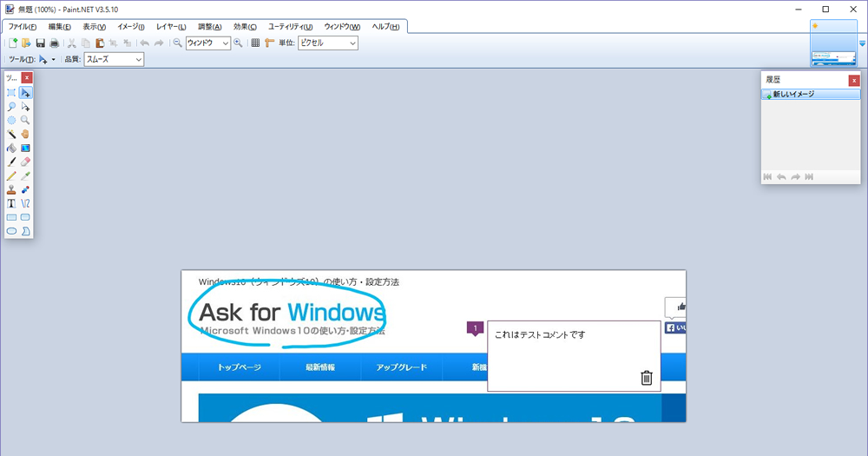Screen dimensions: 868x456
Task: Click the Zoom Out toolbar icon
Action: [177, 43]
